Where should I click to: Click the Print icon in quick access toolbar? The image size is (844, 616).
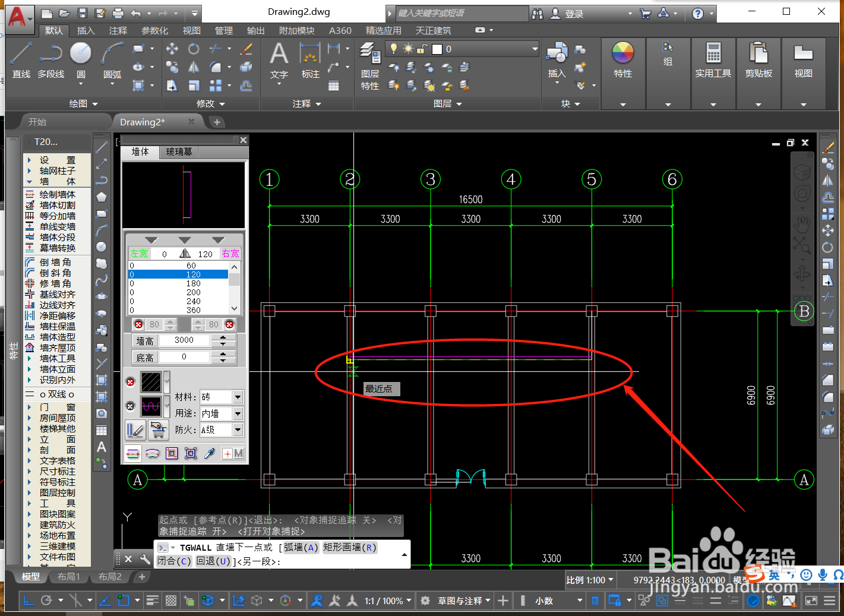(118, 13)
